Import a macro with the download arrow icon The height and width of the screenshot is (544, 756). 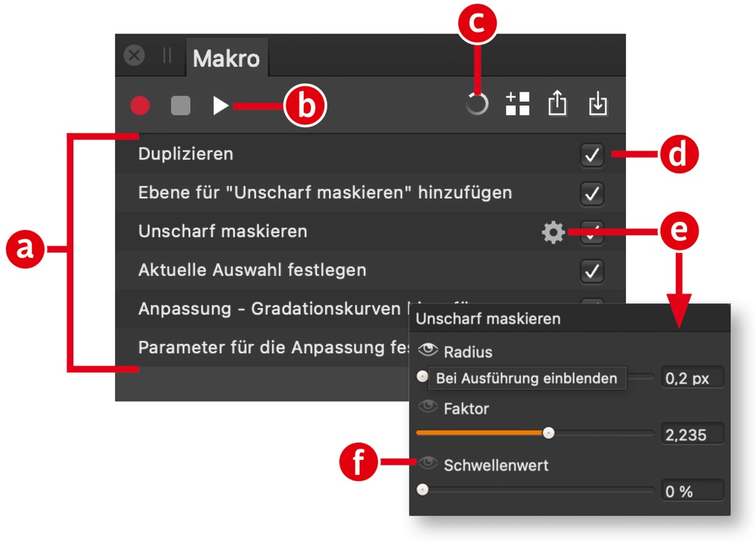pos(598,103)
